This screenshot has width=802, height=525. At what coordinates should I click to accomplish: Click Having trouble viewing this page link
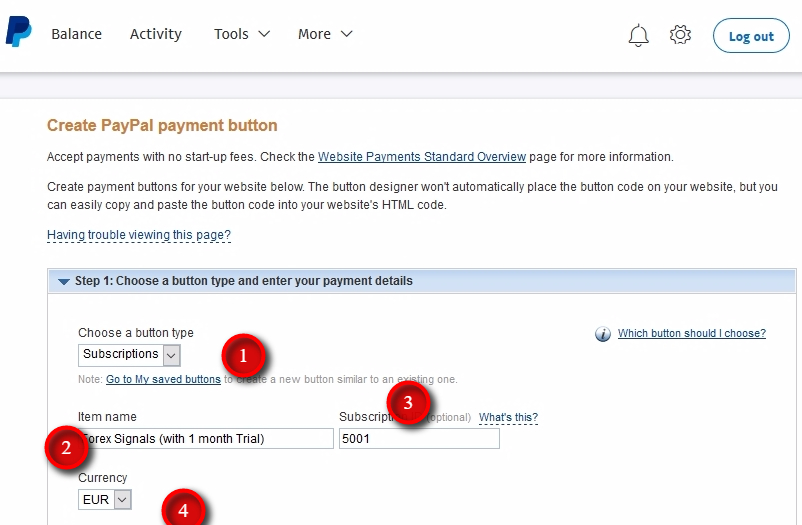(x=139, y=235)
